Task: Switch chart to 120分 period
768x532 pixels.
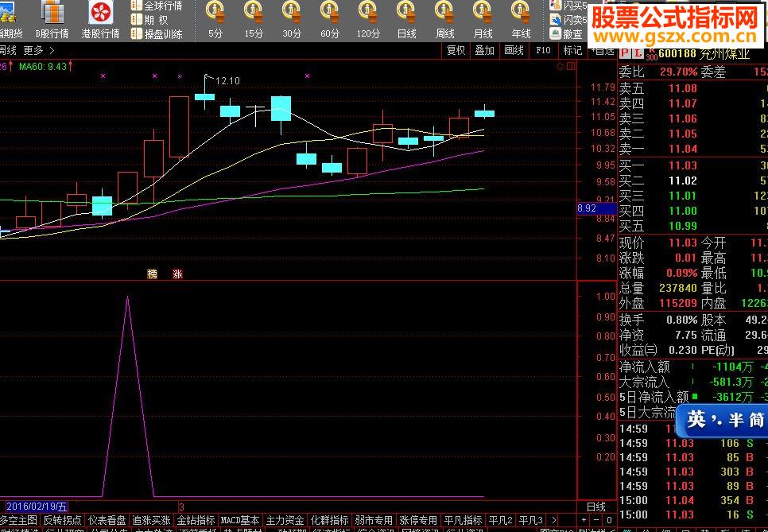Action: point(368,21)
